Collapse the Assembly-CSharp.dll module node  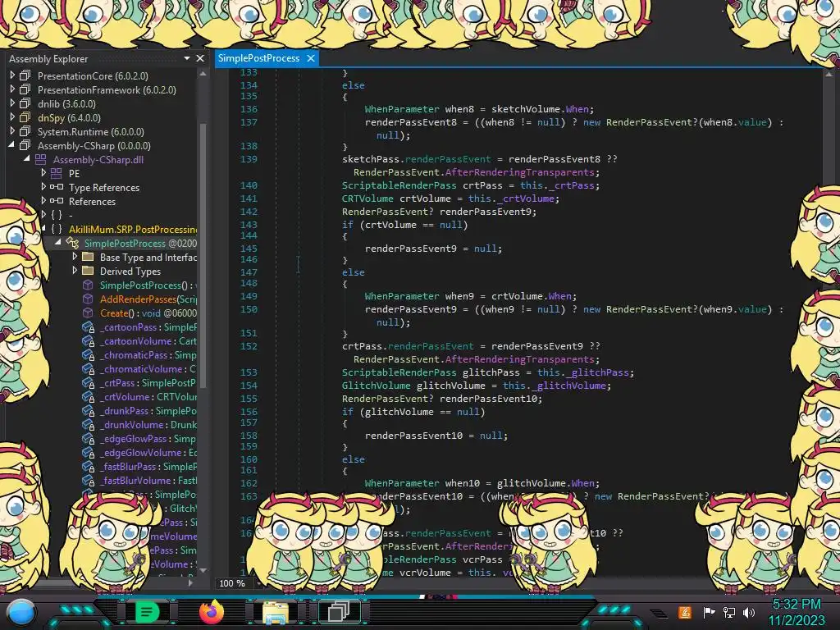click(27, 159)
